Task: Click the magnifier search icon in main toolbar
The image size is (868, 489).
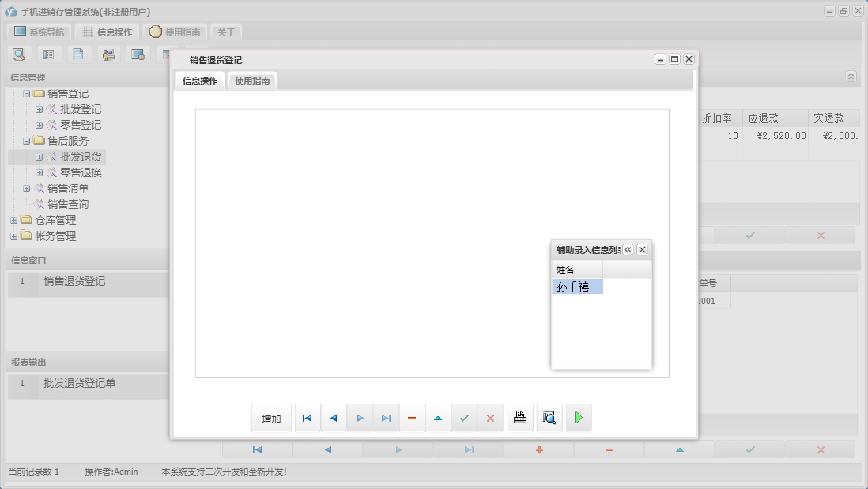Action: 19,55
